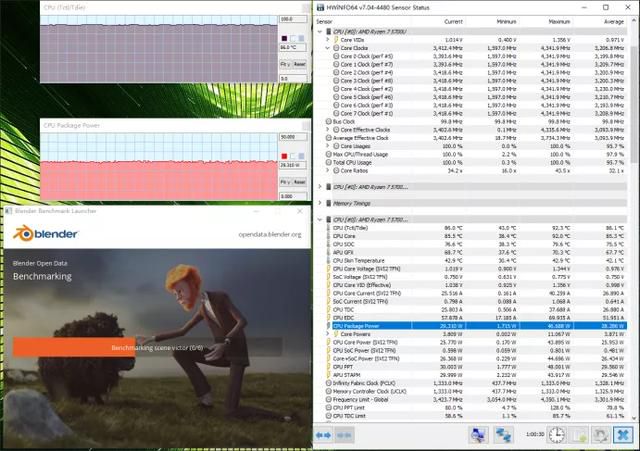Screen dimensions: 640x451
Task: Expand the Core Powers row
Action: (x=327, y=334)
